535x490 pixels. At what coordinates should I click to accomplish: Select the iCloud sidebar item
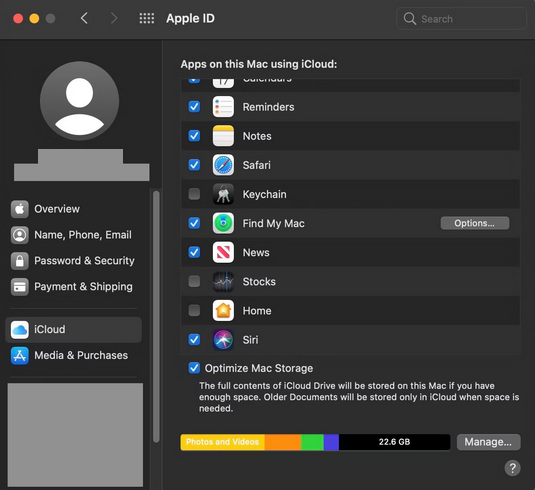73,330
